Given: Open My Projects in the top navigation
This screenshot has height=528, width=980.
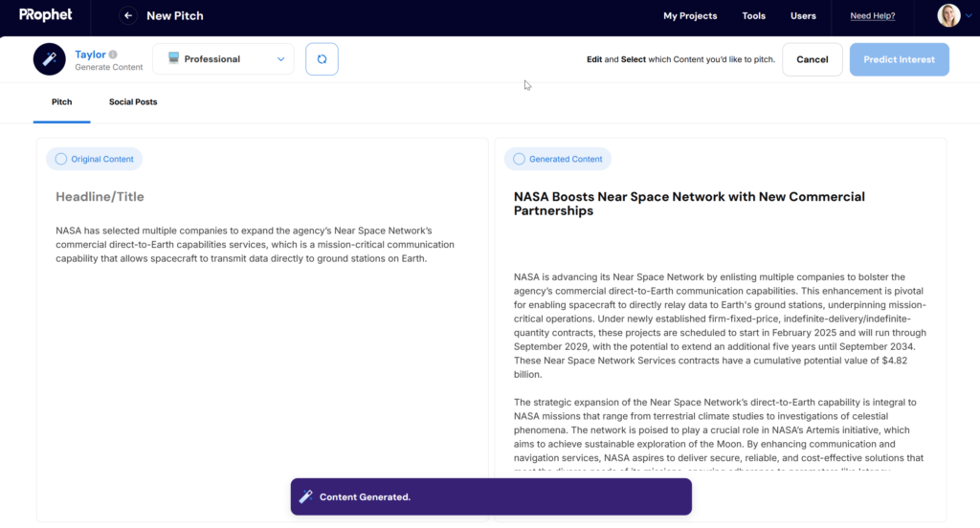Looking at the screenshot, I should pos(690,15).
